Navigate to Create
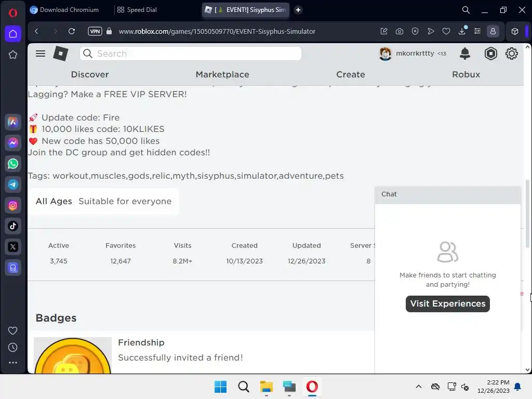Screen dimensions: 532x399 pos(351,74)
